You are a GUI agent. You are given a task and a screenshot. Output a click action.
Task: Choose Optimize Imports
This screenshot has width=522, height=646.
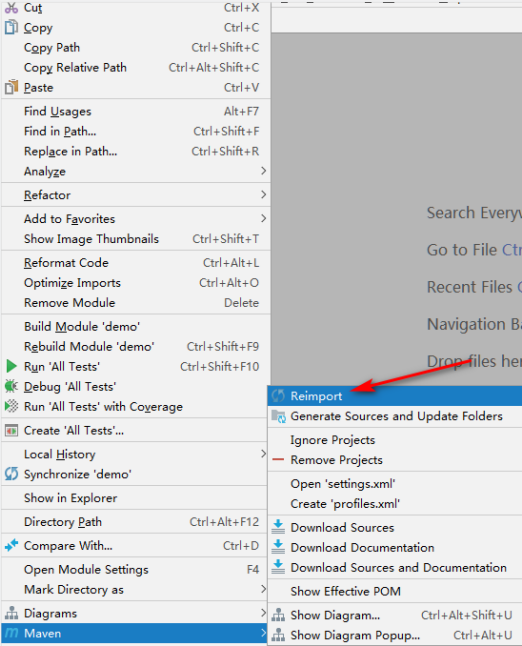click(x=136, y=283)
